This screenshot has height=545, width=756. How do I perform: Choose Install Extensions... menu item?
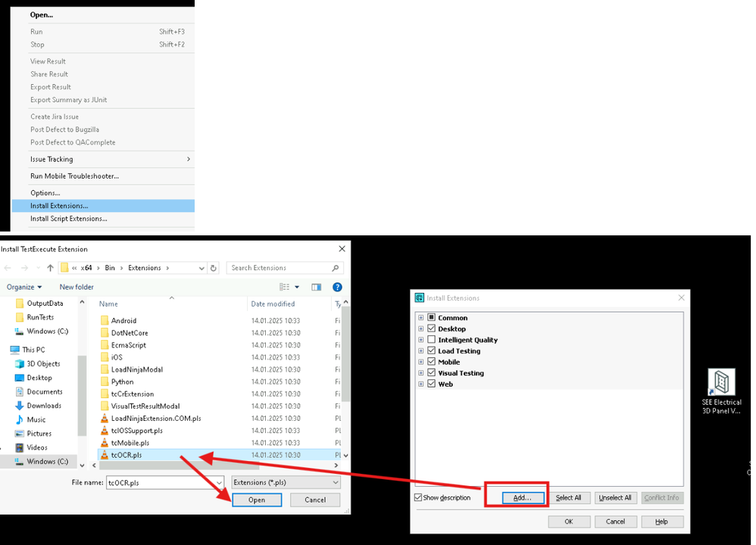(103, 206)
